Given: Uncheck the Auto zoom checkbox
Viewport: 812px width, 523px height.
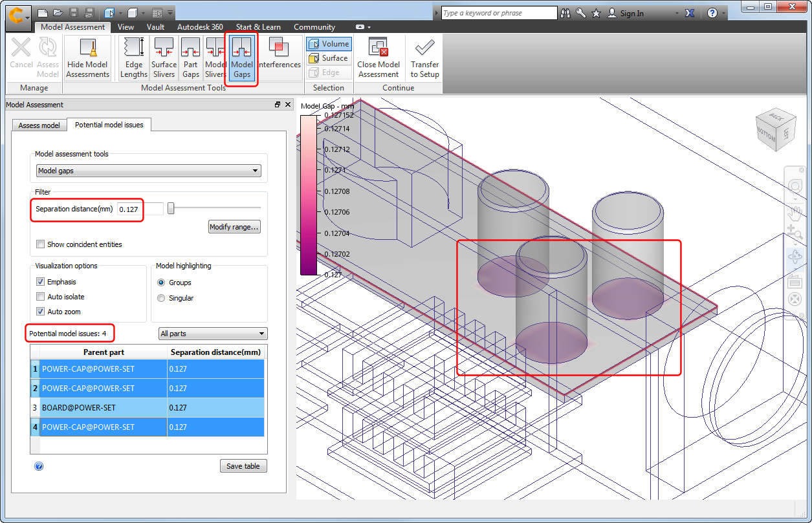Looking at the screenshot, I should click(41, 312).
